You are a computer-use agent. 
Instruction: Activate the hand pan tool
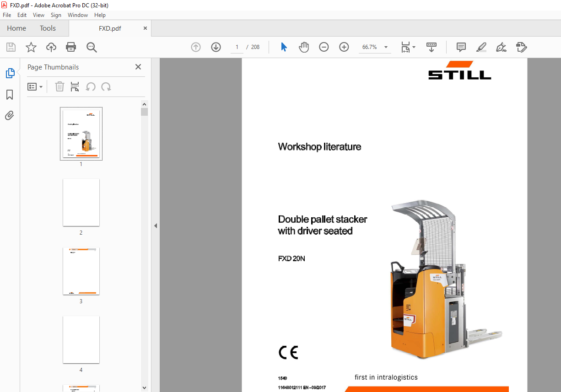304,47
